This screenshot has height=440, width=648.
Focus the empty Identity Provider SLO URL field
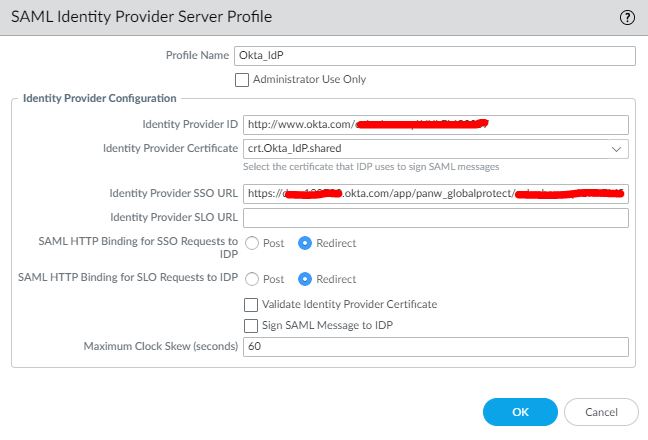click(x=435, y=218)
